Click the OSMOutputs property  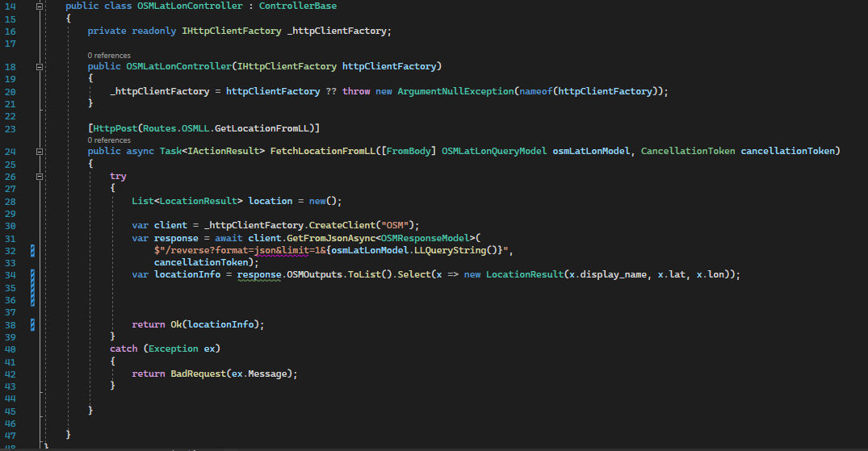(314, 274)
